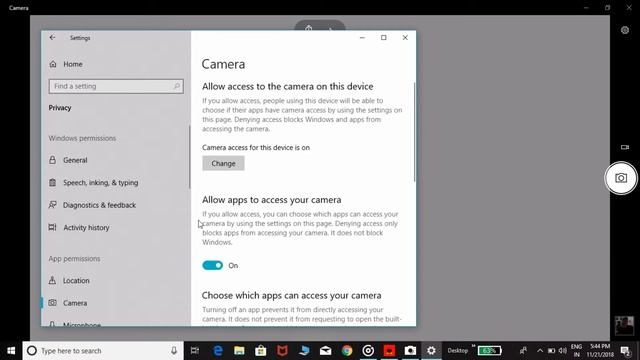Open Microsoft Store from taskbar
640x360 pixels.
(x=260, y=351)
